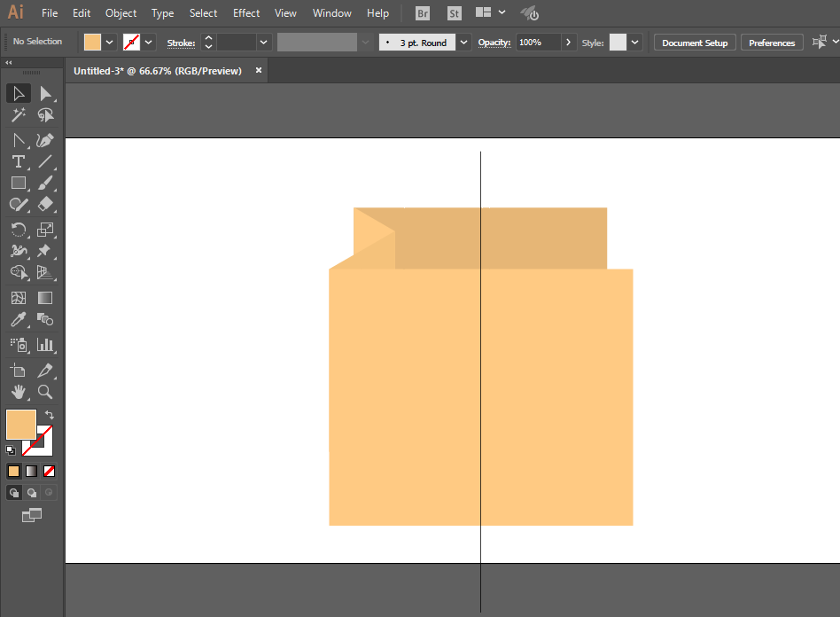
Task: Expand the fill color dropdown
Action: (x=109, y=43)
